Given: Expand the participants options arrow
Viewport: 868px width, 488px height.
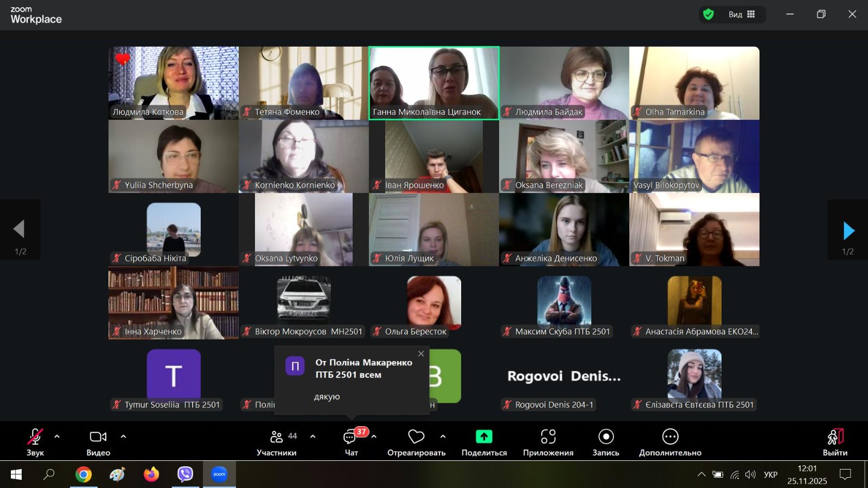Looking at the screenshot, I should coord(312,436).
